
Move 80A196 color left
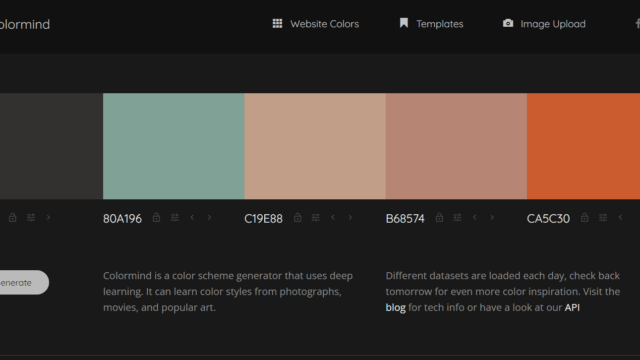192,218
